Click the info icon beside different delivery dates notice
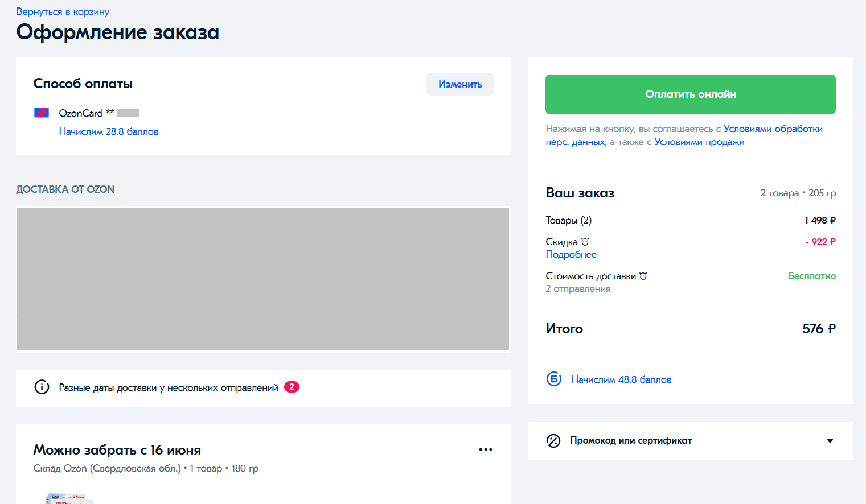866x504 pixels. (x=42, y=387)
